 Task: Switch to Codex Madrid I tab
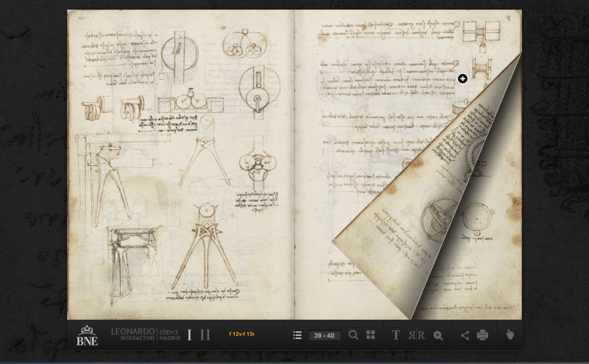click(189, 335)
